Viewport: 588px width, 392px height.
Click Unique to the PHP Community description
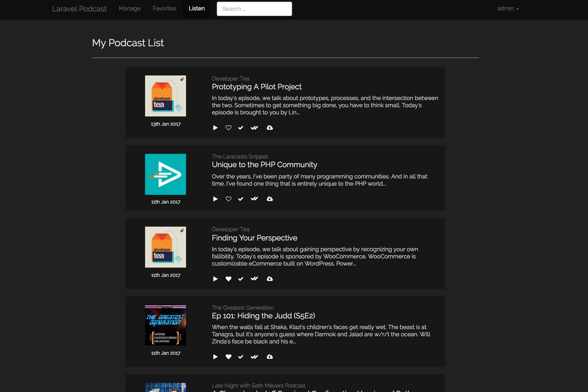[319, 180]
